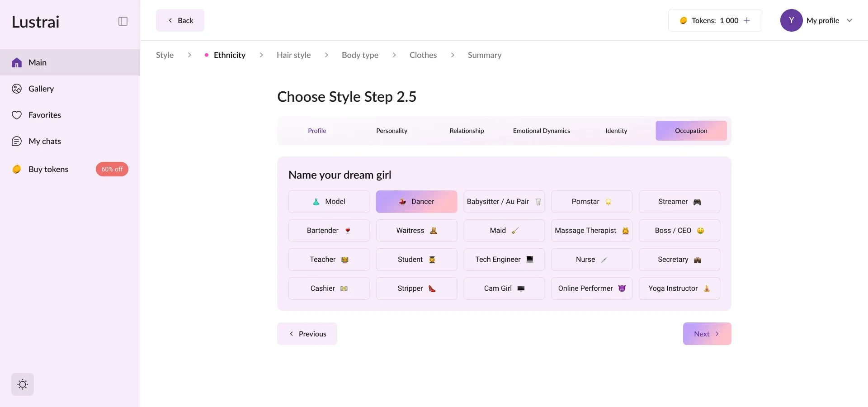Choose the Tech Engineer occupation option
Viewport: 868px width, 407px height.
pos(504,260)
